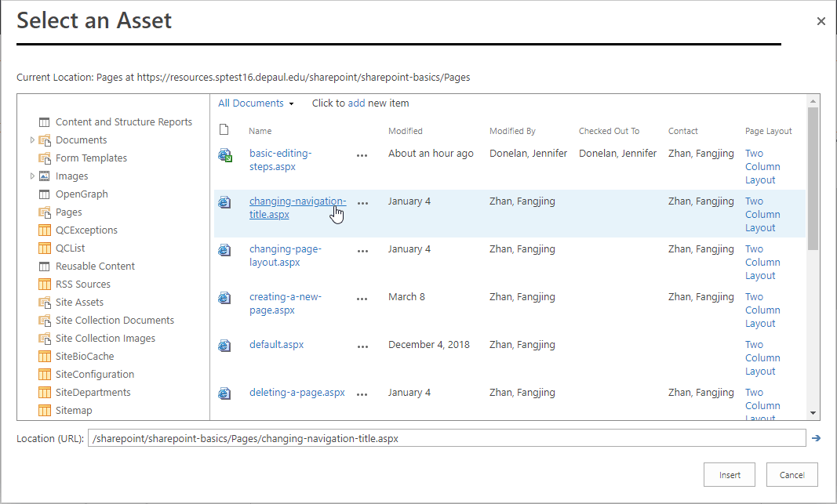Image resolution: width=837 pixels, height=504 pixels.
Task: Select Site Collection Images in tree
Action: click(x=105, y=339)
